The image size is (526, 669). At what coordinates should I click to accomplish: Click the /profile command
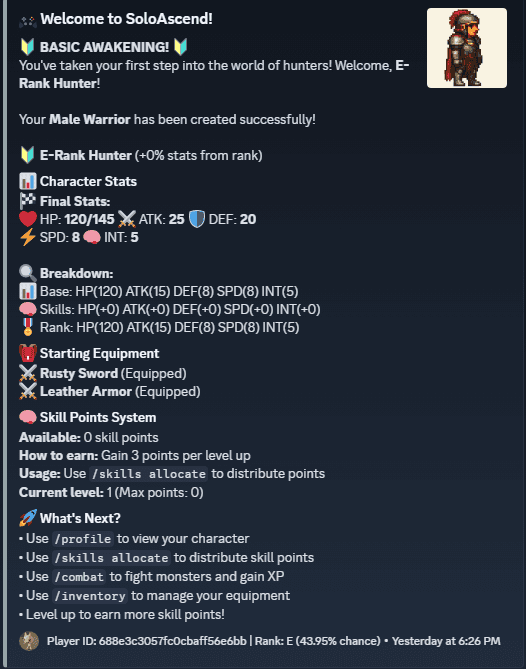click(x=83, y=539)
